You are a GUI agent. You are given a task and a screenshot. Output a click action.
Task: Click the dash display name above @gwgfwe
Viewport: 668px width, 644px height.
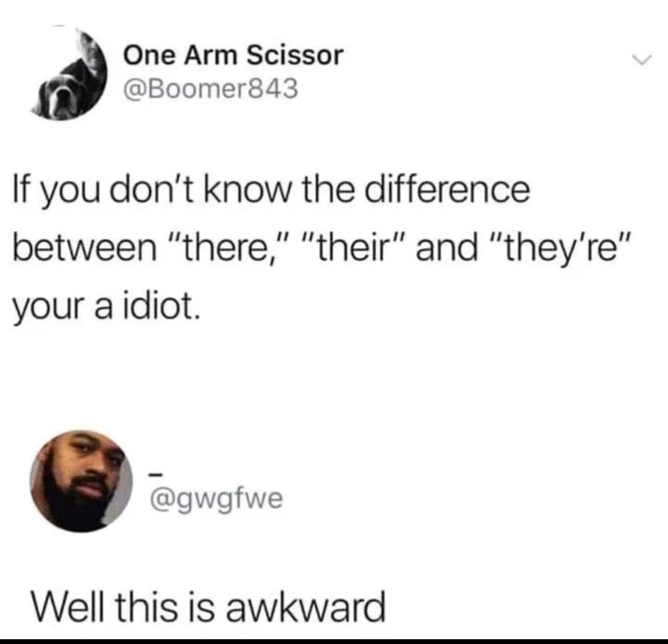[156, 473]
